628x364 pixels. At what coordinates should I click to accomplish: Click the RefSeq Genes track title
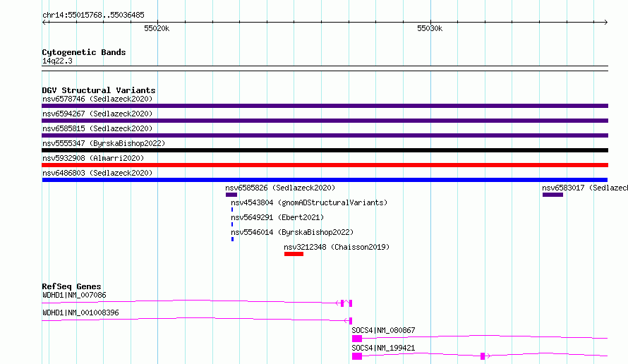coord(71,286)
